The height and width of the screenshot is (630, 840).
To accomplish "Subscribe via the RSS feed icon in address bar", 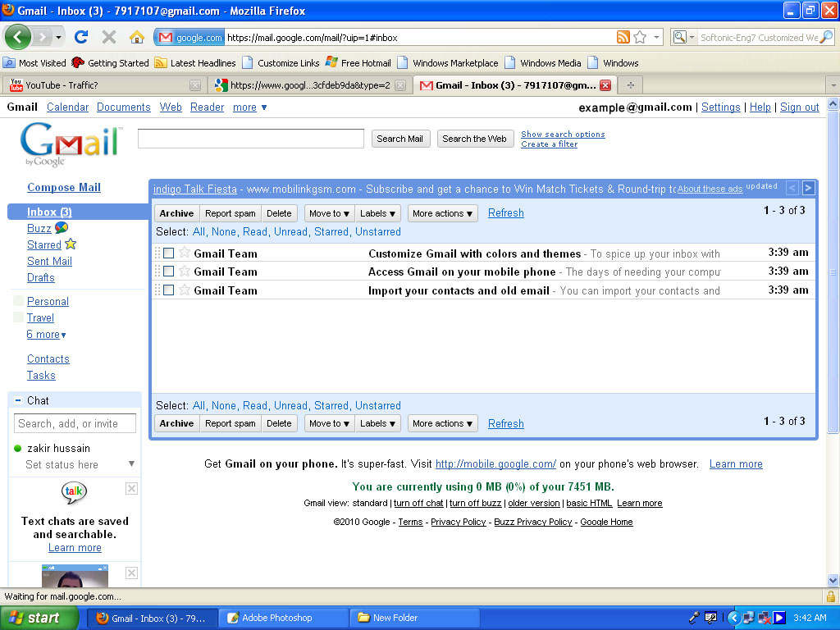I will 623,37.
